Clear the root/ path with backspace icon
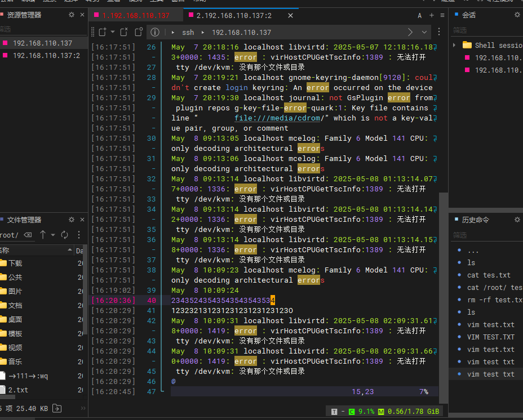 [28, 235]
